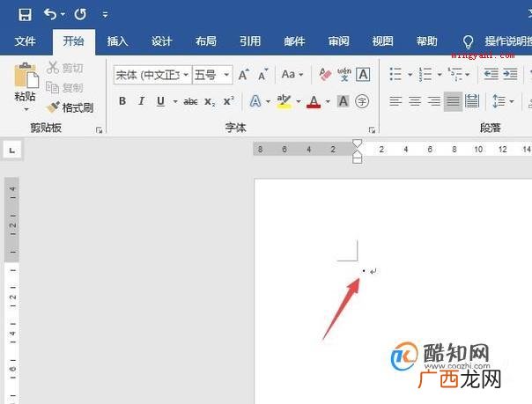The height and width of the screenshot is (404, 532).
Task: Click the Distributed alignment icon
Action: [x=472, y=101]
